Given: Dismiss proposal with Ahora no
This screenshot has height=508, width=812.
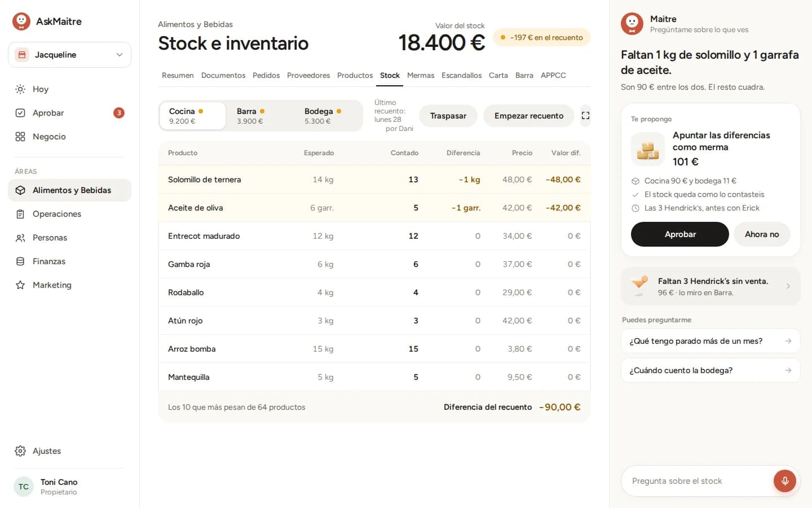Looking at the screenshot, I should tap(762, 234).
